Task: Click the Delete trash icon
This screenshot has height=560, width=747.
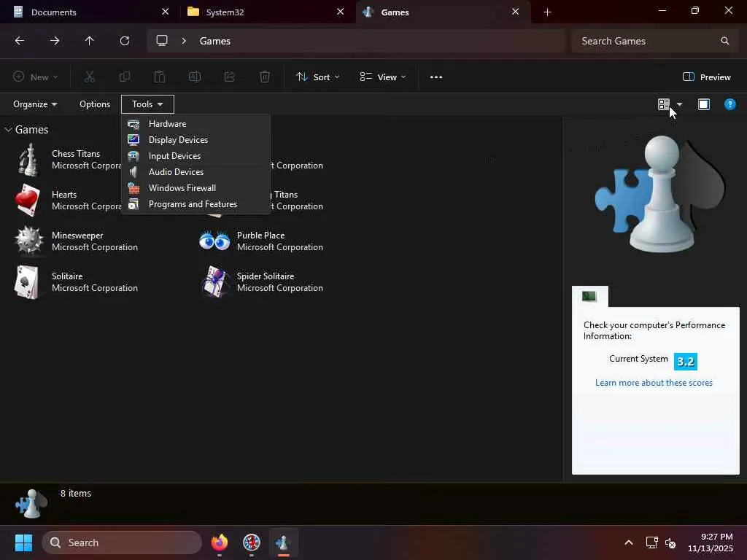Action: tap(265, 77)
